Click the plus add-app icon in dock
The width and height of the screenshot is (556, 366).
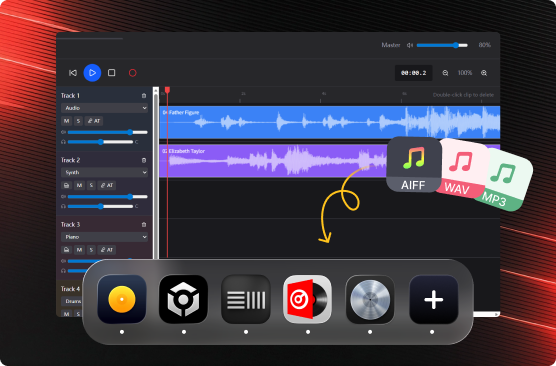click(x=434, y=300)
